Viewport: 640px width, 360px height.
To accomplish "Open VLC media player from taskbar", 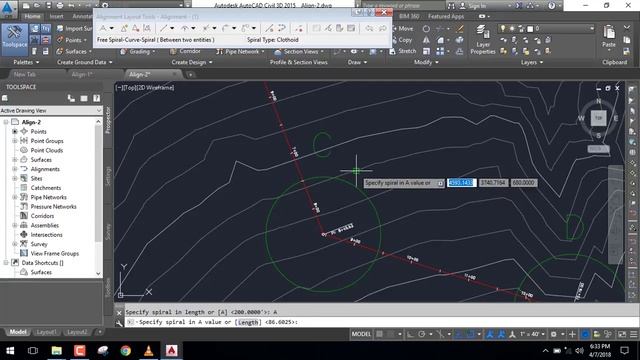I will coord(149,351).
